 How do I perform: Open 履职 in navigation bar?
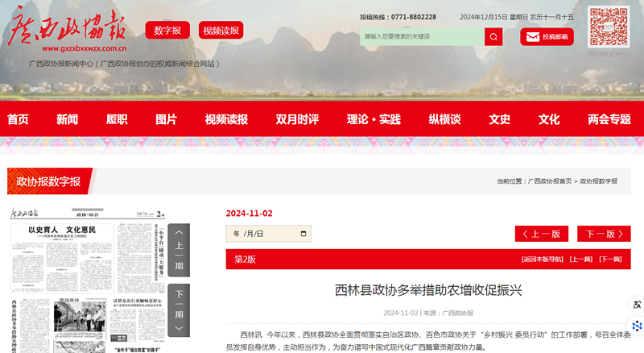pyautogui.click(x=117, y=119)
